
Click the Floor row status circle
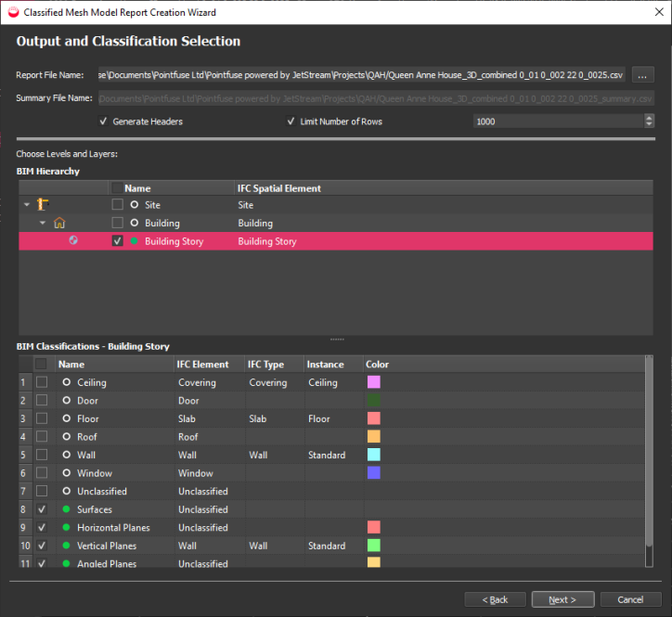click(67, 418)
